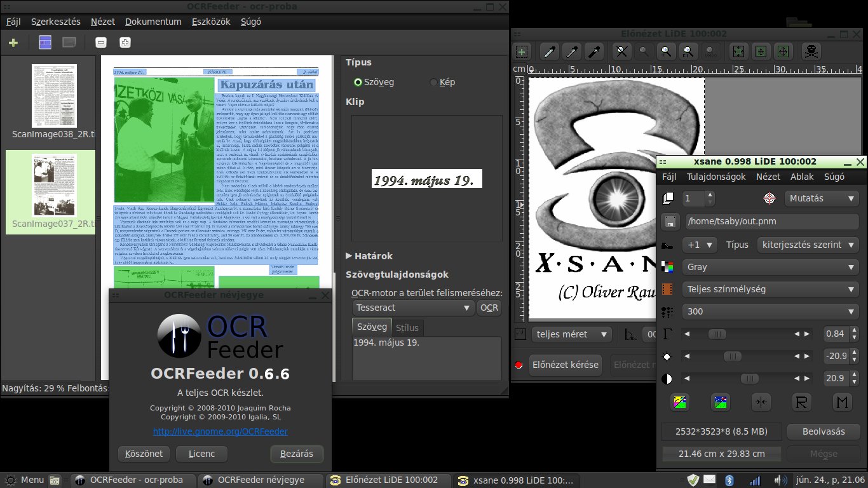Screen dimensions: 868x488
Task: Click the select-all-areas icon in OCRFeeder toolbar
Action: (45, 43)
